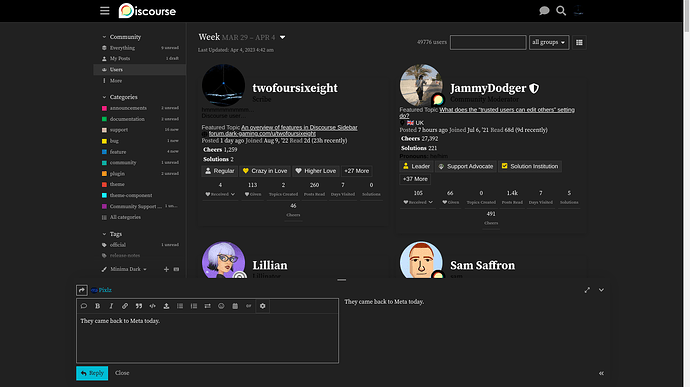
Task: Show +27 More badges for twofoursixeight
Action: 356,171
